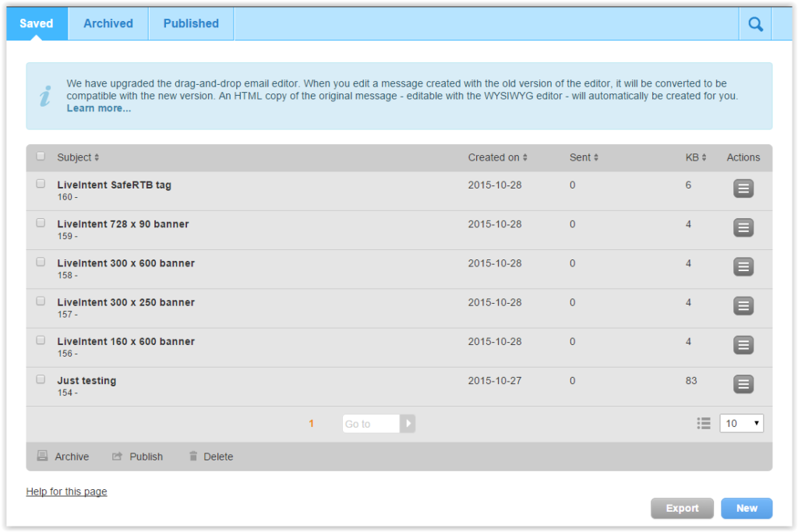Open actions menu for LiveIntent 728 x 90 banner
Viewport: 798px width, 532px height.
point(743,227)
